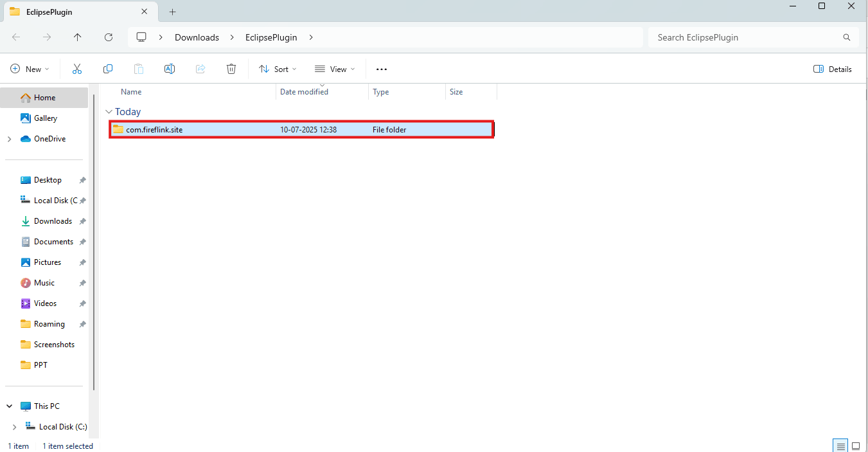The height and width of the screenshot is (452, 868).
Task: Open the See more ellipsis menu
Action: coord(382,69)
